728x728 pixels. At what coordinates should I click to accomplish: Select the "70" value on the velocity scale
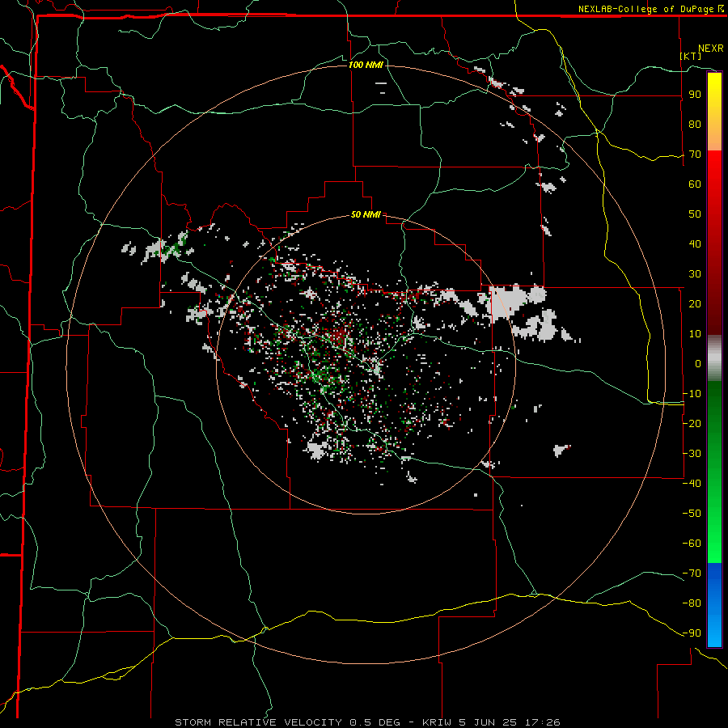click(x=695, y=154)
